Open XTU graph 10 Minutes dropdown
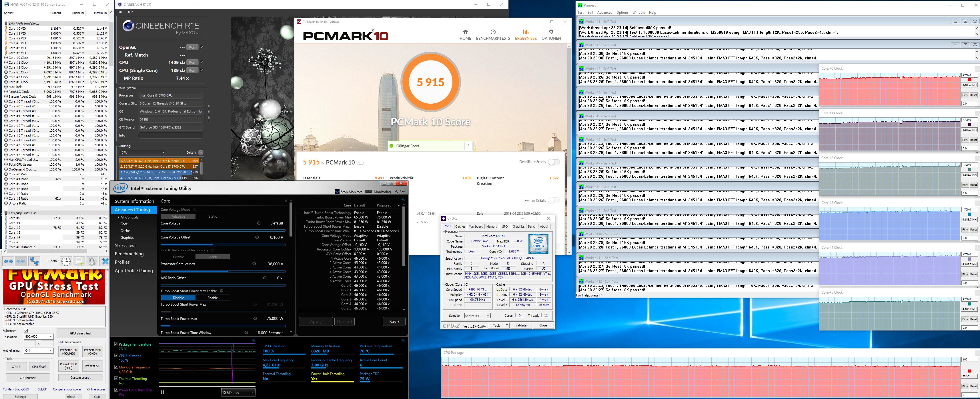Screen dimensions: 980x399 238,392
